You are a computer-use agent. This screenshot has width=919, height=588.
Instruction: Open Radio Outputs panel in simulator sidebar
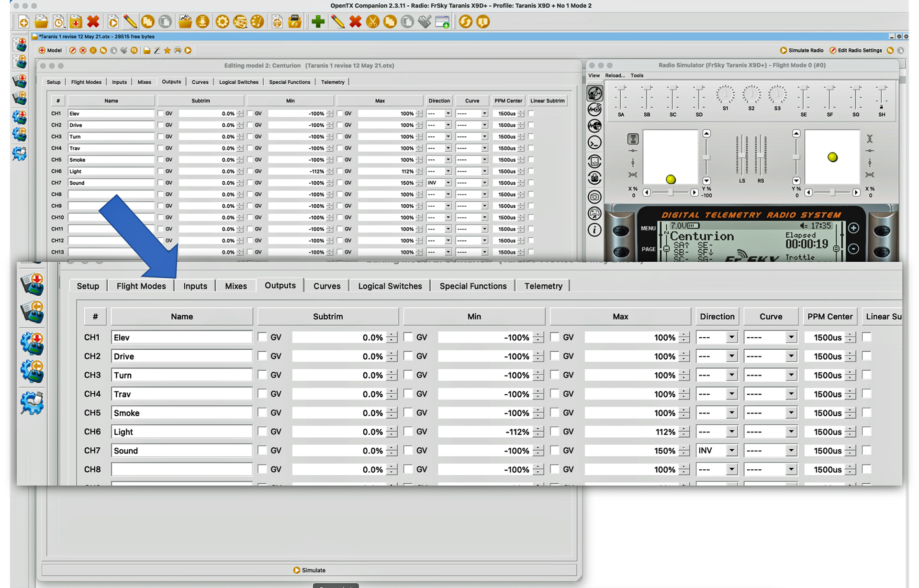(x=594, y=93)
